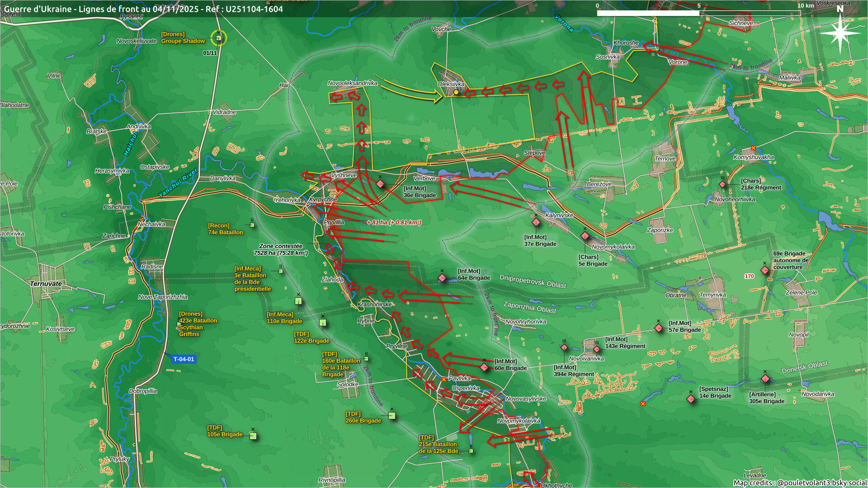Select the 37e Brigade unit diamond icon
The image size is (868, 488).
(536, 222)
